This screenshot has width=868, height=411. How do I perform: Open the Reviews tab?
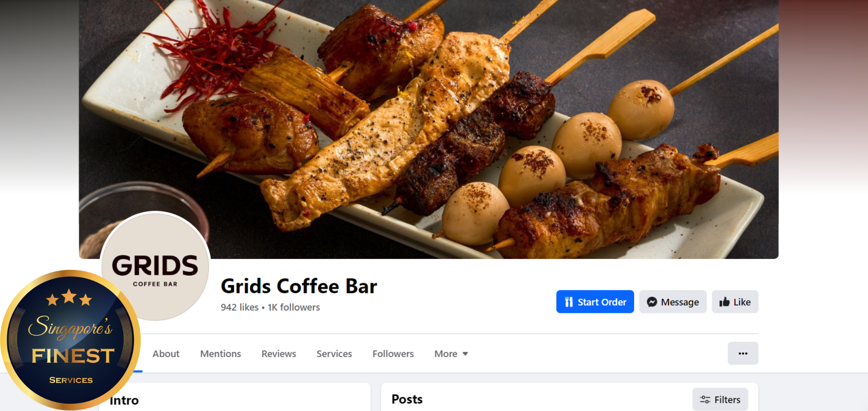pyautogui.click(x=279, y=354)
